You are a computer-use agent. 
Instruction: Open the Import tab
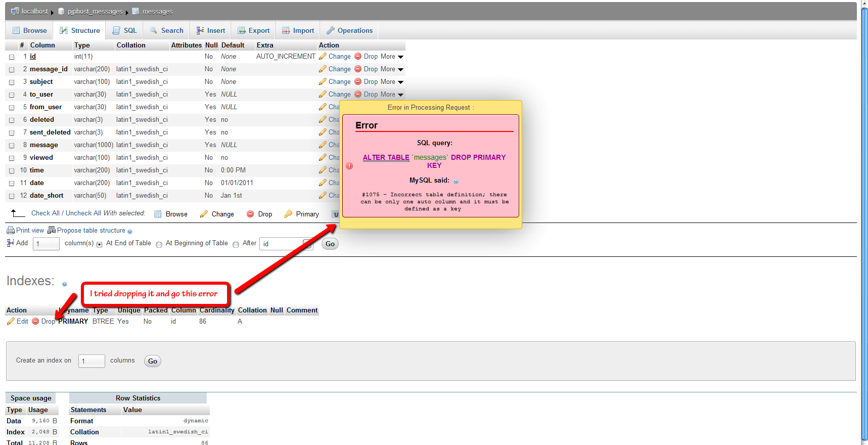tap(298, 30)
